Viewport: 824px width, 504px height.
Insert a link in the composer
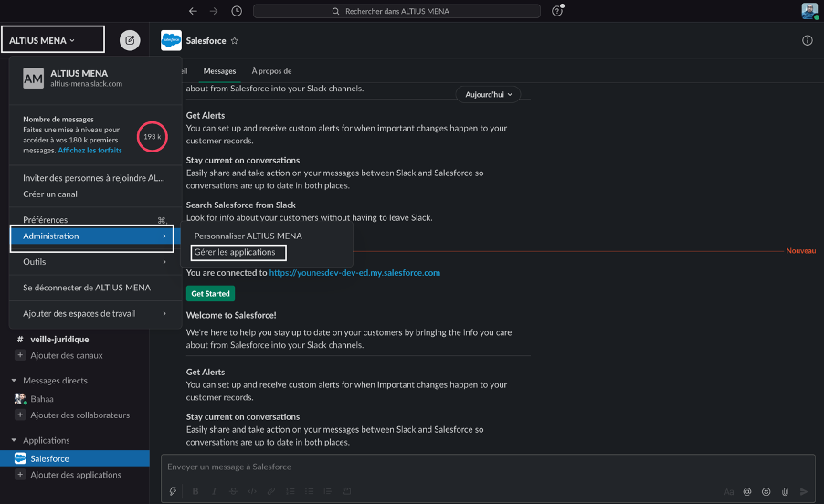(x=271, y=491)
